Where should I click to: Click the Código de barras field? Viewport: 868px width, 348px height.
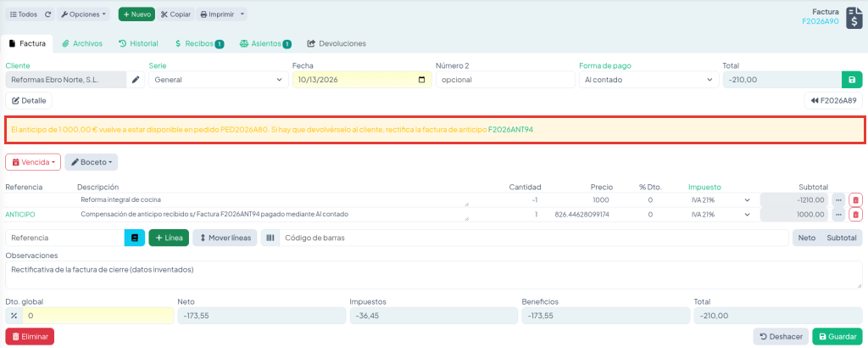coord(534,238)
